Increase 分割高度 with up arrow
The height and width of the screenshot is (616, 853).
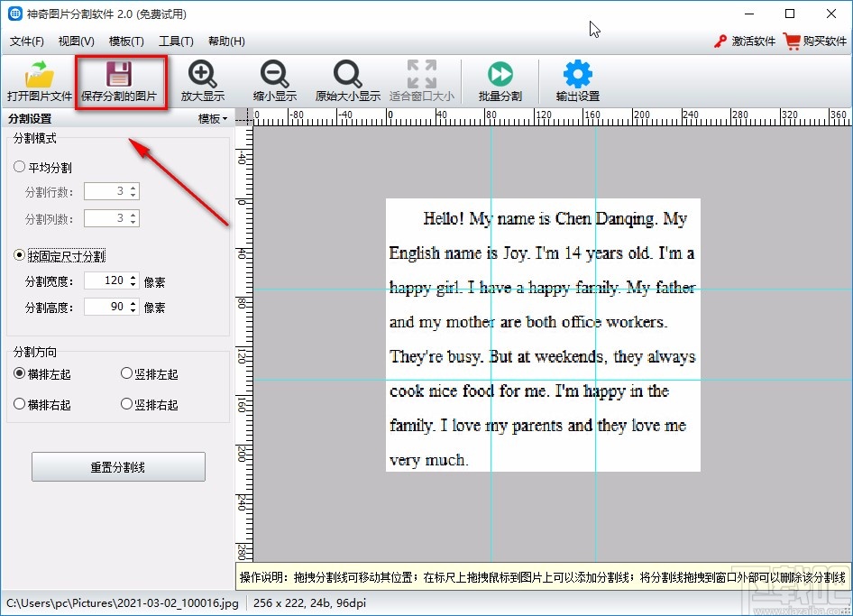click(x=133, y=303)
